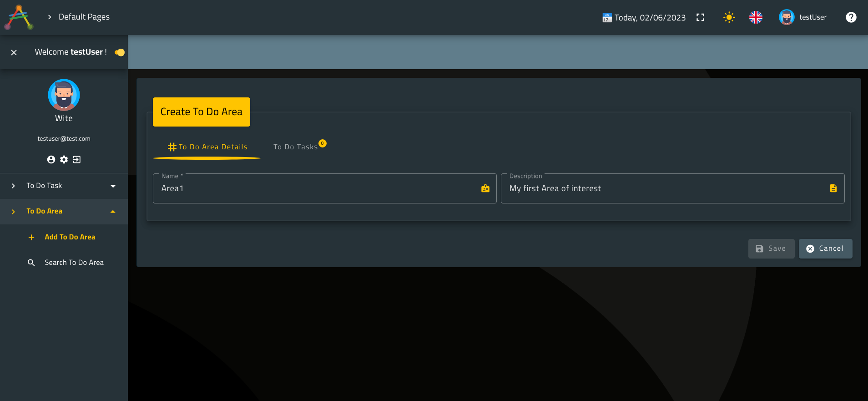The image size is (868, 401).
Task: Toggle fullscreen mode icon
Action: click(x=701, y=17)
